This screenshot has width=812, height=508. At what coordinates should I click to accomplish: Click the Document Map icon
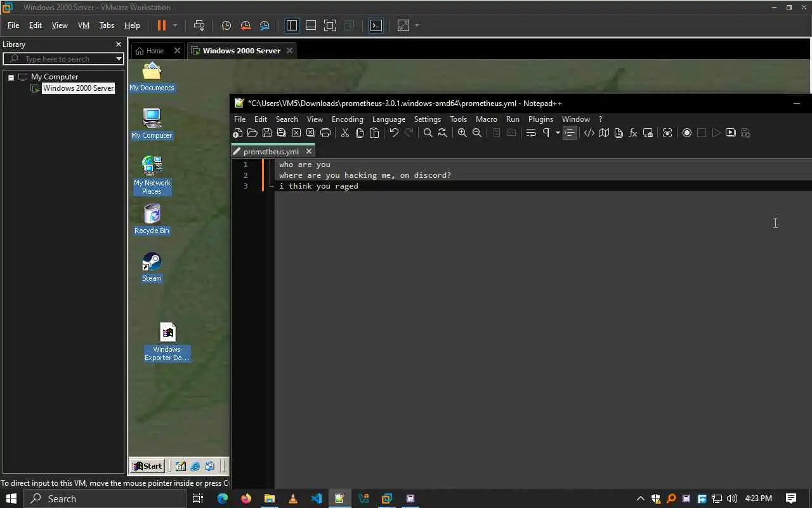(x=604, y=133)
